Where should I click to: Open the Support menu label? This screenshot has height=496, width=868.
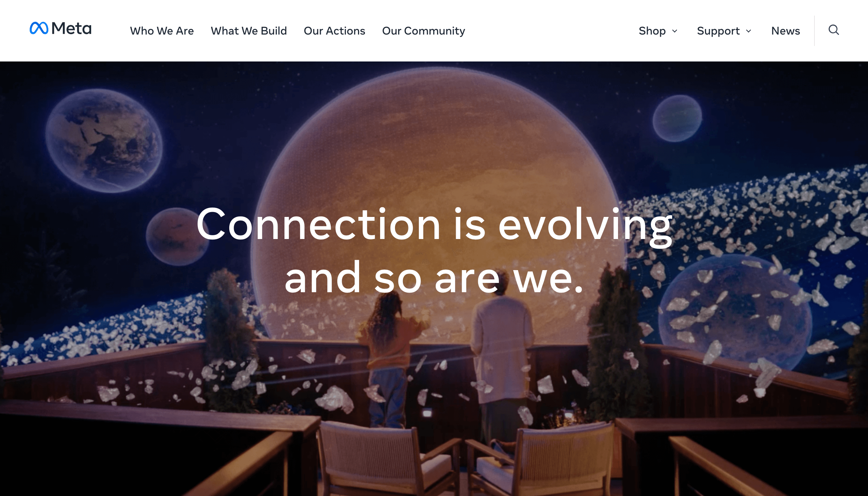pos(718,31)
